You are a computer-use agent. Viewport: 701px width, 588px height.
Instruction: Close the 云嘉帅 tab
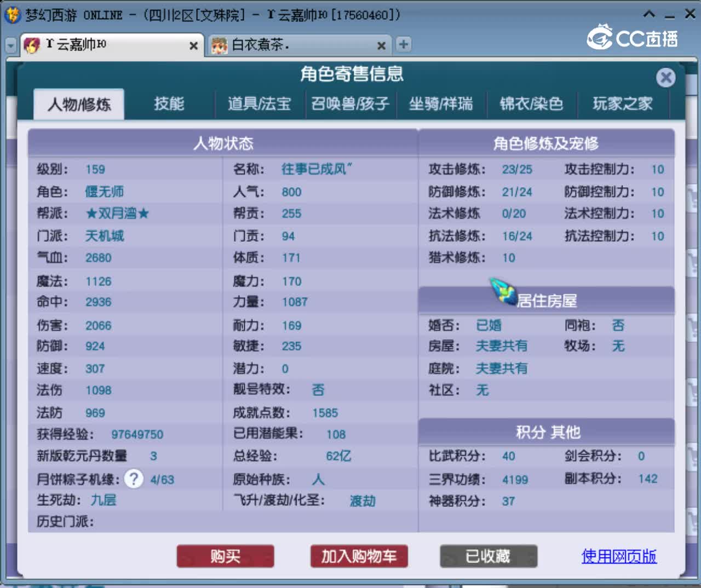(x=193, y=46)
